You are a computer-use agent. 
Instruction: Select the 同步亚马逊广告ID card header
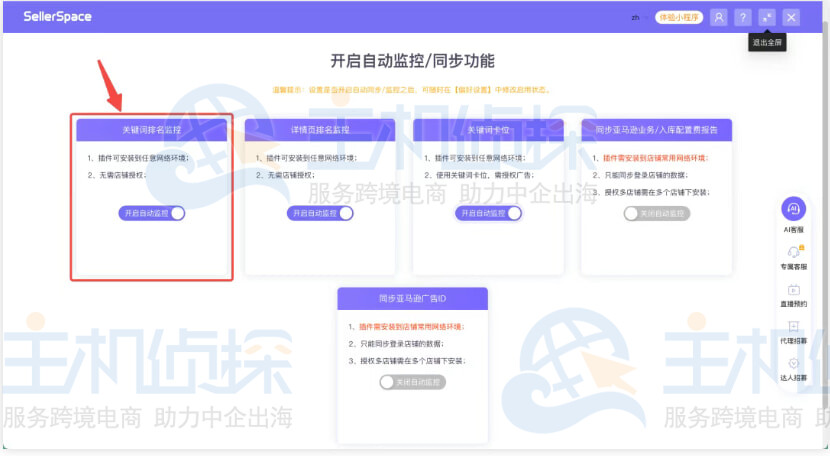pos(412,299)
